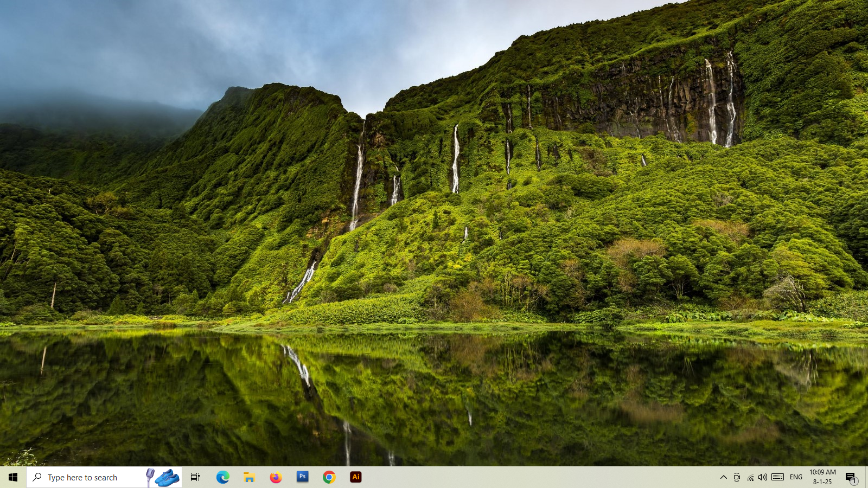Image resolution: width=868 pixels, height=488 pixels.
Task: Expand the hidden system tray icons
Action: pyautogui.click(x=723, y=477)
